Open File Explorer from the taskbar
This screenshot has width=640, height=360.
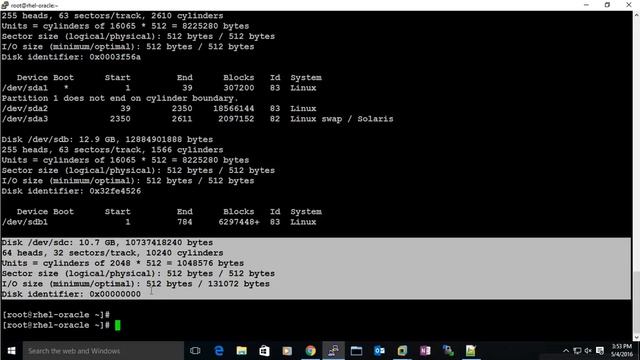click(x=242, y=351)
